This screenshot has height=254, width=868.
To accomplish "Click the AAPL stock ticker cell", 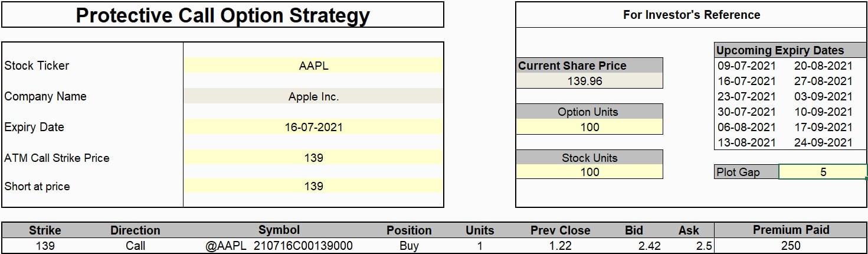I will click(x=313, y=66).
